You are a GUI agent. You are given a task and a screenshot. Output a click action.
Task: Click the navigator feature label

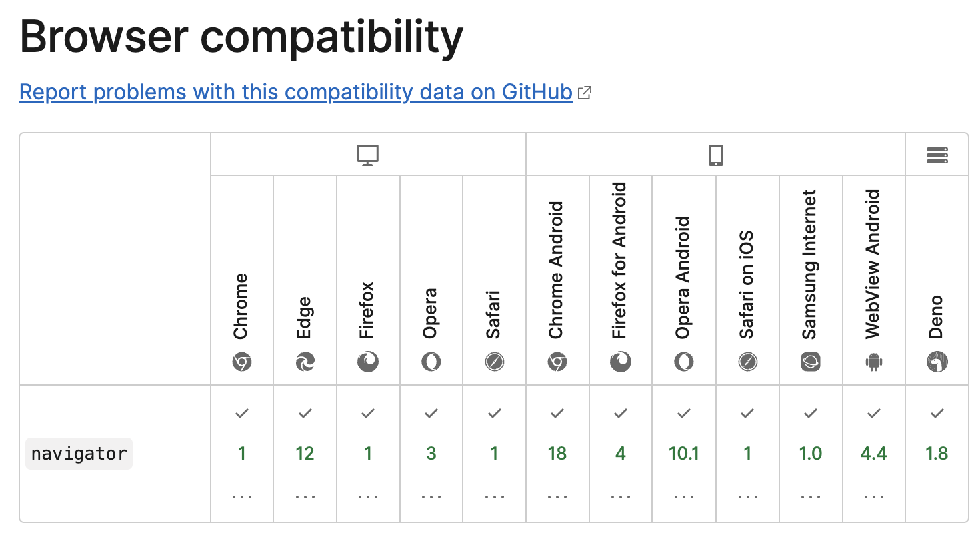click(79, 454)
